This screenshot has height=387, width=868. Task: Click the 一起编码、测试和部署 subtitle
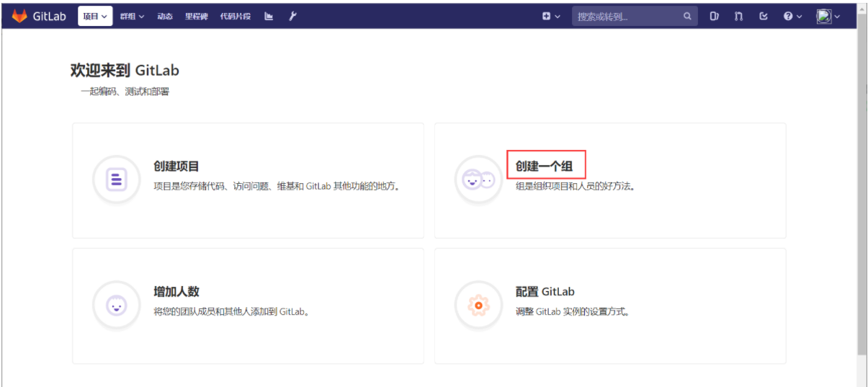click(125, 92)
